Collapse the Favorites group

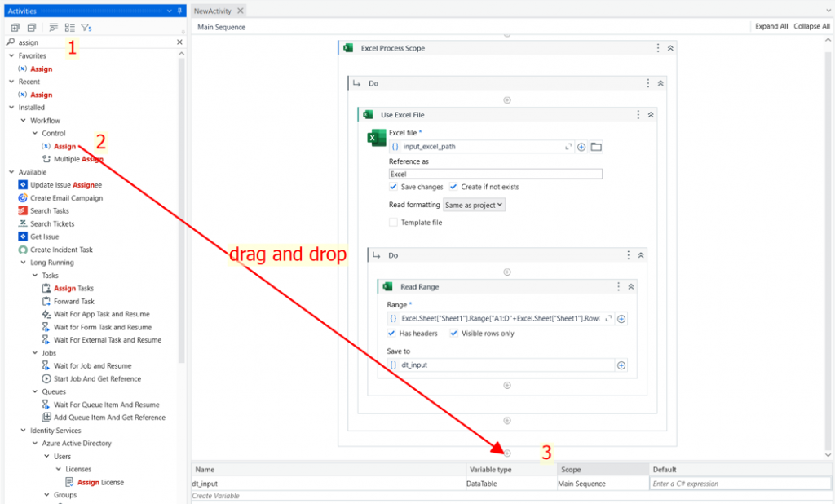pos(11,55)
